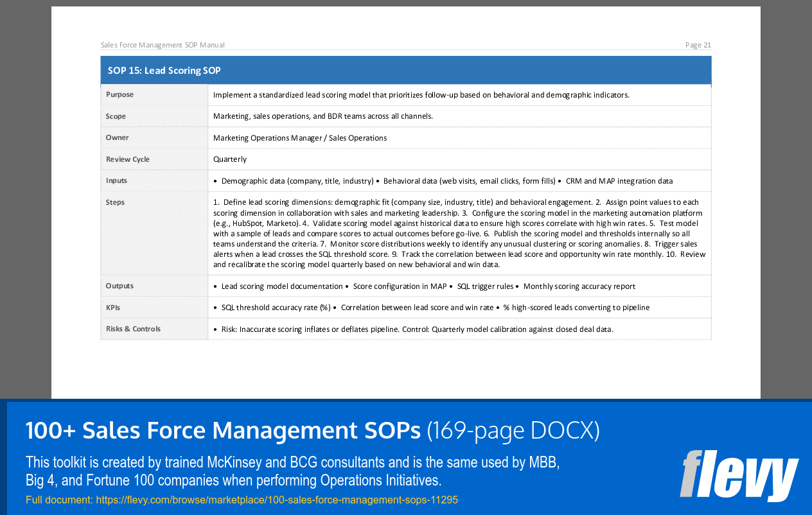
Task: Click the flevy logo
Action: coord(739,476)
